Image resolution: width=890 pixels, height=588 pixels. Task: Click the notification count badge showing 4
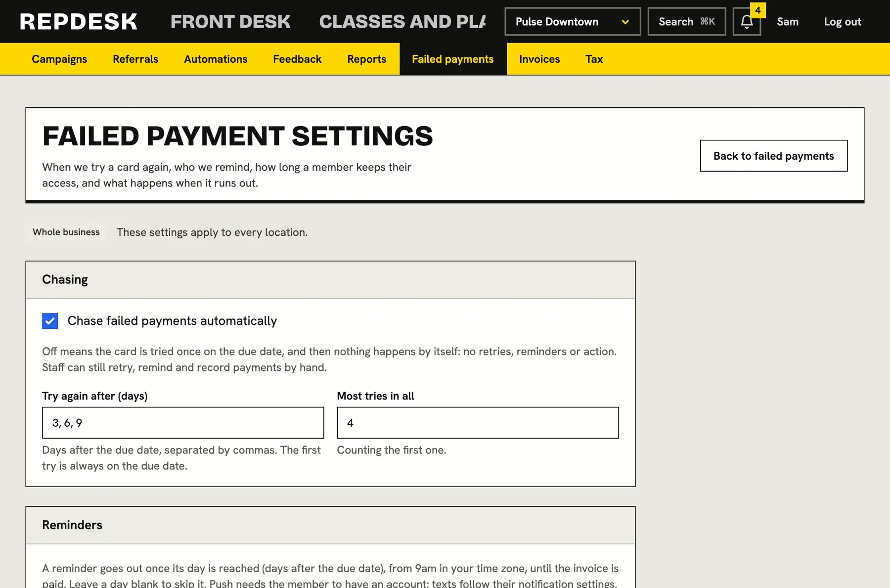757,10
